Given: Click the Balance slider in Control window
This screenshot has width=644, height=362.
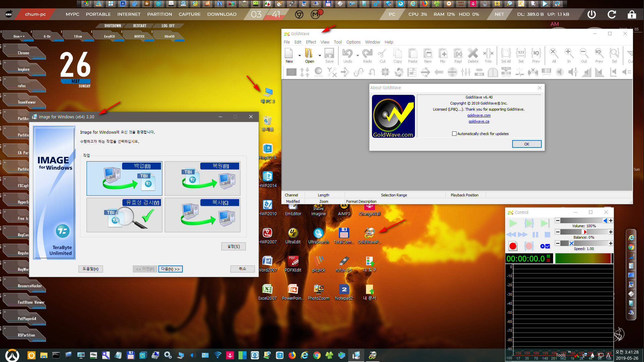Looking at the screenshot, I should coord(584,232).
